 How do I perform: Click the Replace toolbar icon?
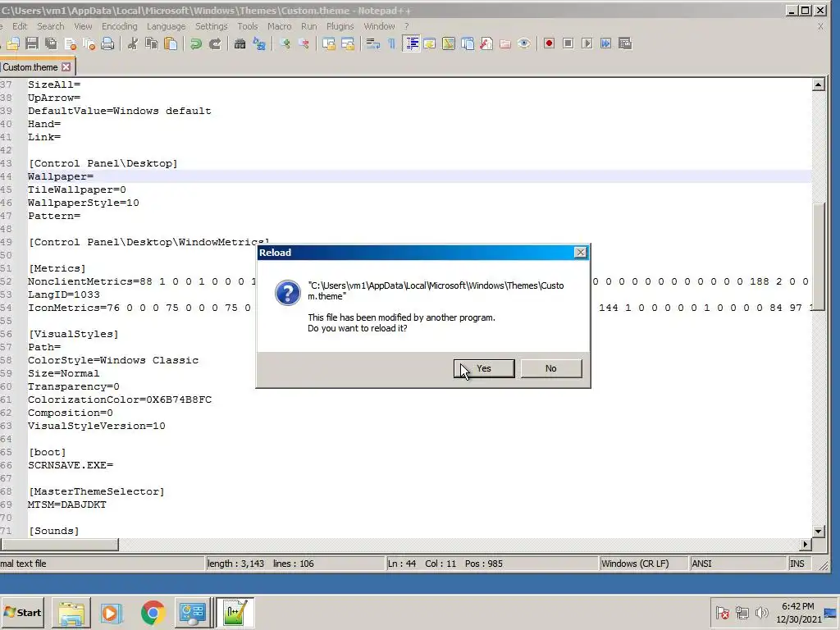coord(259,44)
